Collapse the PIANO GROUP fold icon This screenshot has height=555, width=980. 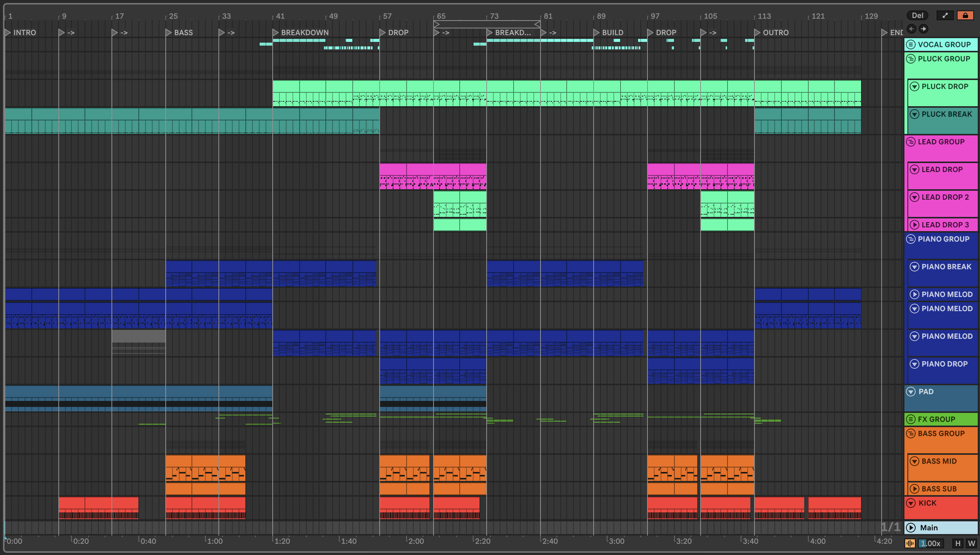click(x=911, y=239)
